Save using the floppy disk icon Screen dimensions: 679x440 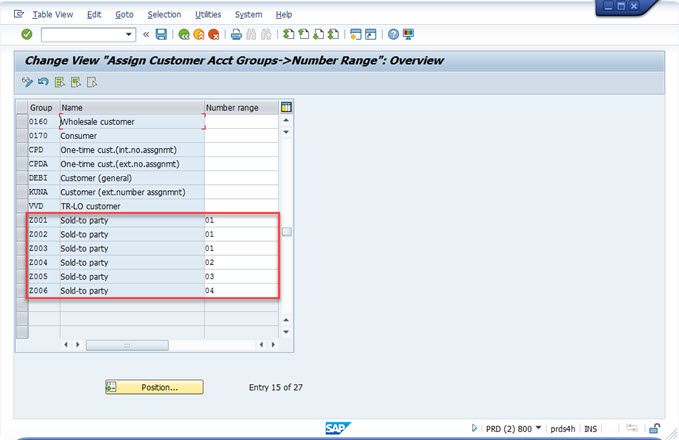coord(161,34)
